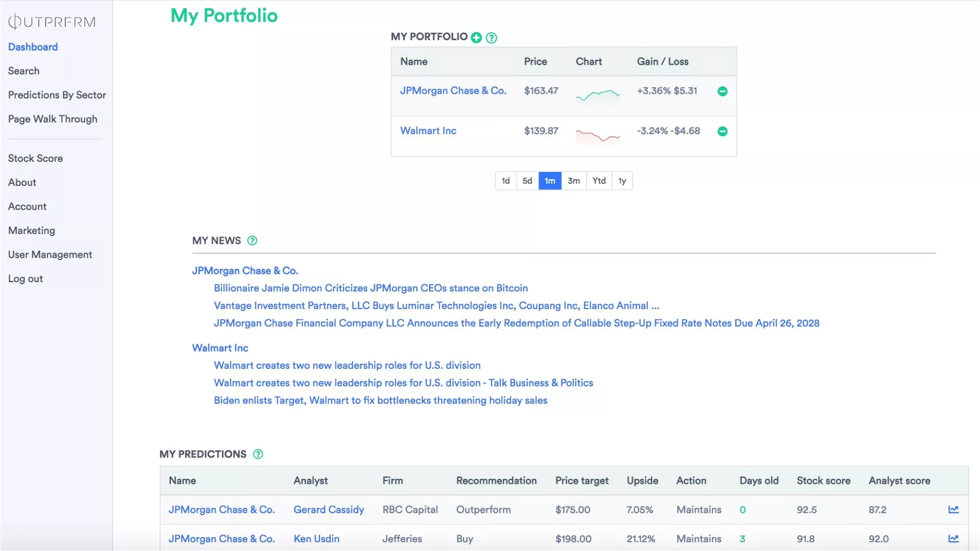Go to Stock Score page
980x551 pixels.
click(x=35, y=158)
